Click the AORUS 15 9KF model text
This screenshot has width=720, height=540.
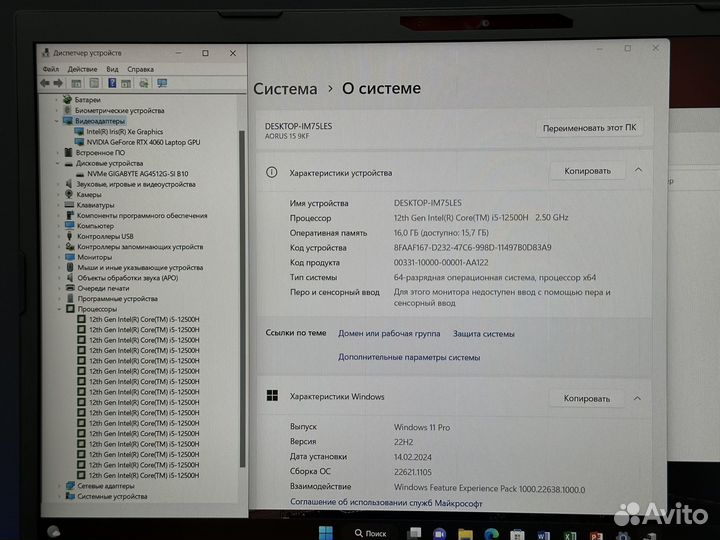point(287,136)
